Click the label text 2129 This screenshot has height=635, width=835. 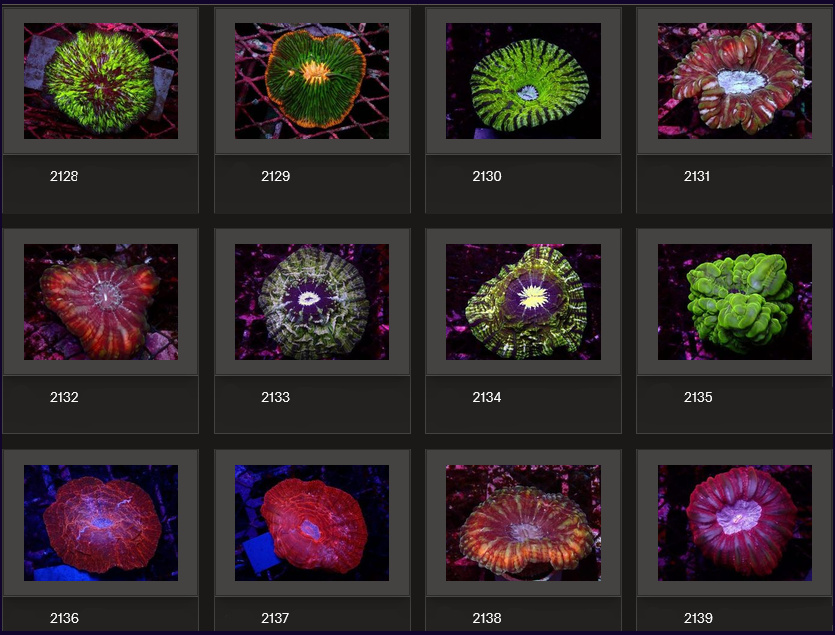pyautogui.click(x=275, y=176)
